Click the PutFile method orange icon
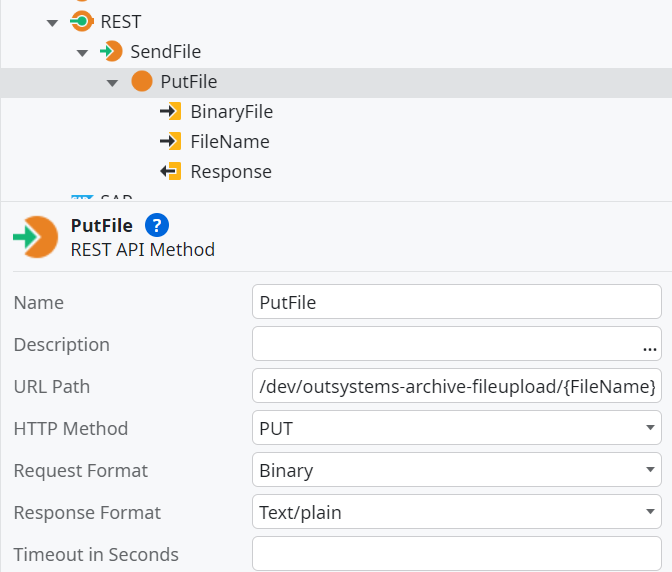 coord(142,81)
